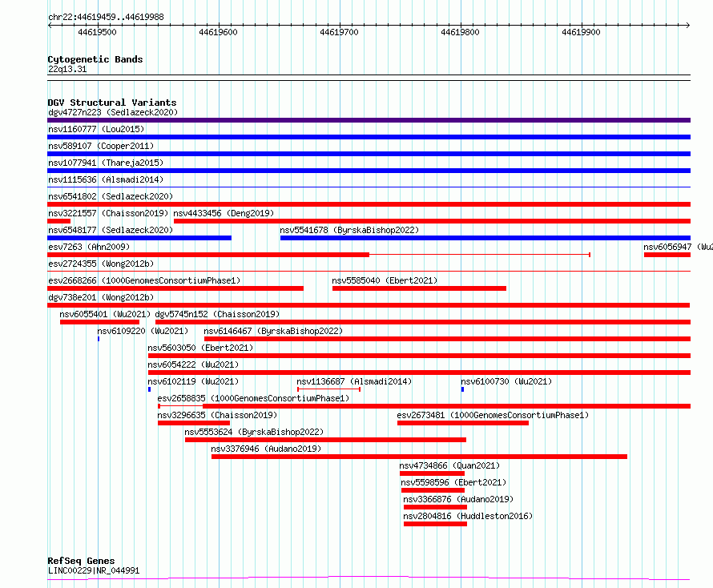713x588 pixels.
Task: Open nsv4433456 (Deng2019) variant entry
Action: pos(224,213)
